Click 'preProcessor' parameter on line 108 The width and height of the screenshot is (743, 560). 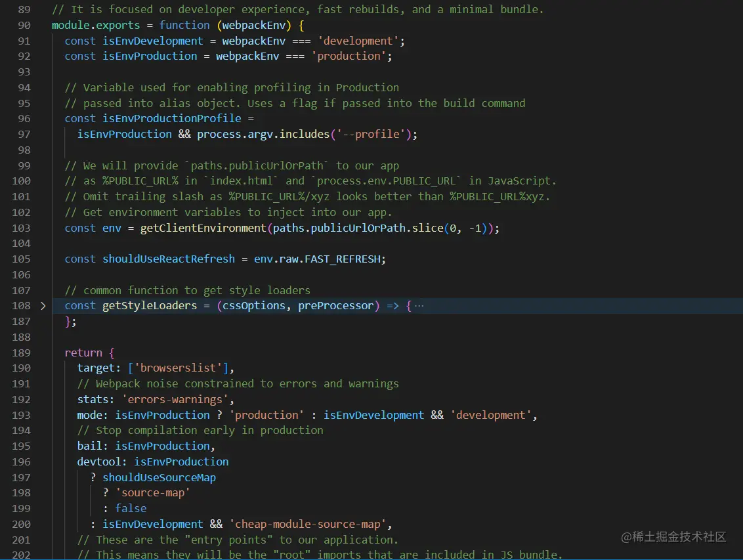pyautogui.click(x=335, y=306)
